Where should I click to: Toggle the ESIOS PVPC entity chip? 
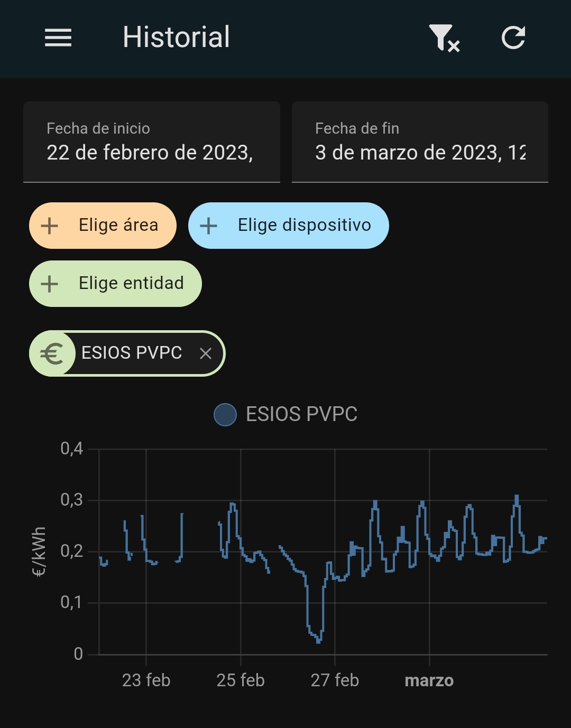(x=127, y=353)
